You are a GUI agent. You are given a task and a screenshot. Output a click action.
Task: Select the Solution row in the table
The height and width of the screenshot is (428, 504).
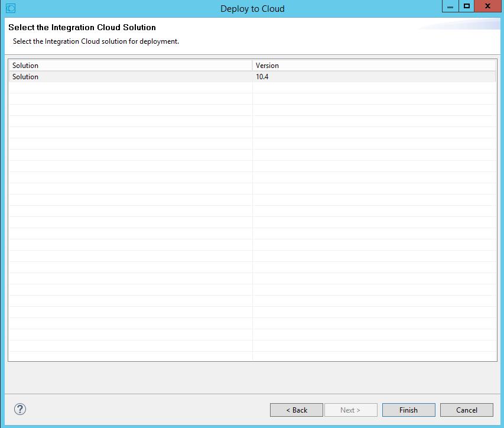252,76
